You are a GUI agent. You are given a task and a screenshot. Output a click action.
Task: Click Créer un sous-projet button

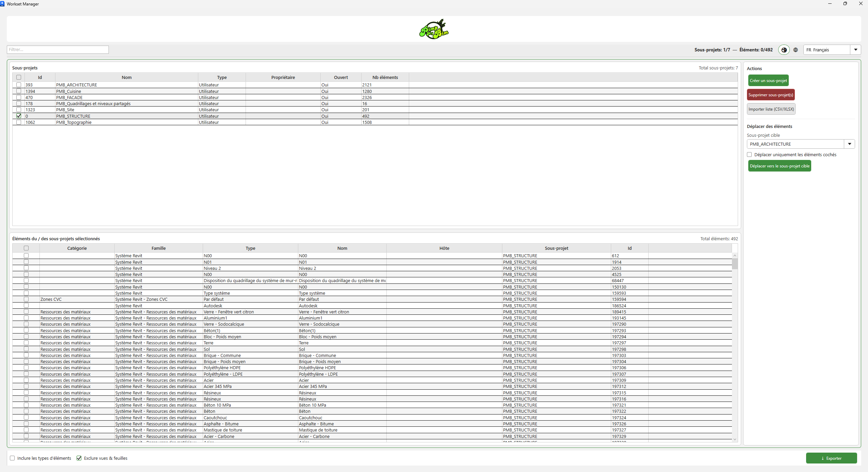click(768, 81)
